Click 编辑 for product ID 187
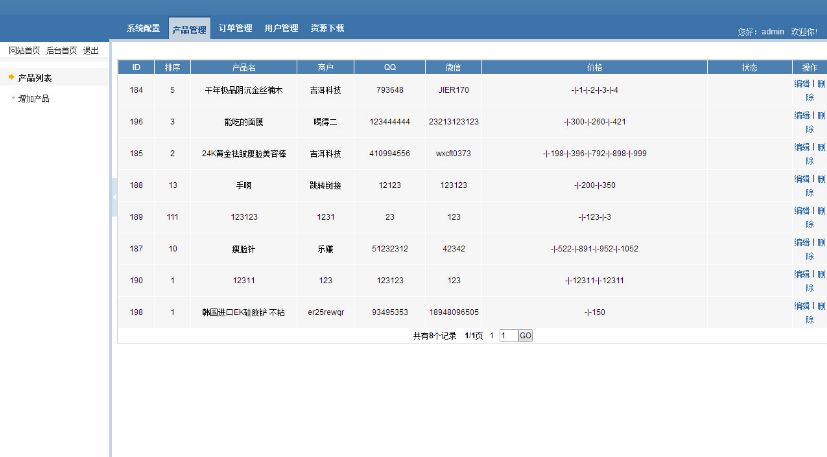Screen dimensions: 827x457 point(801,243)
